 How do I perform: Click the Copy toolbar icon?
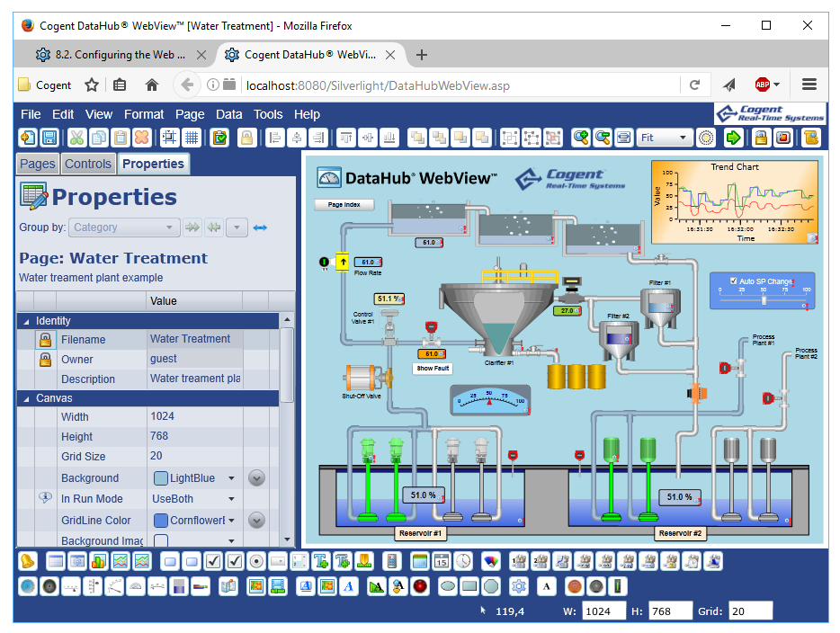pos(99,138)
